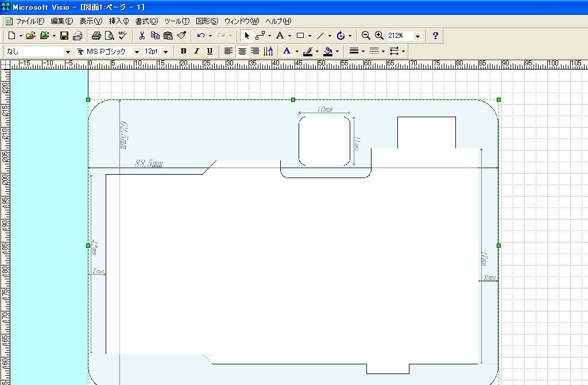The image size is (588, 385).
Task: Zoom in with the plus magnifier
Action: point(379,36)
